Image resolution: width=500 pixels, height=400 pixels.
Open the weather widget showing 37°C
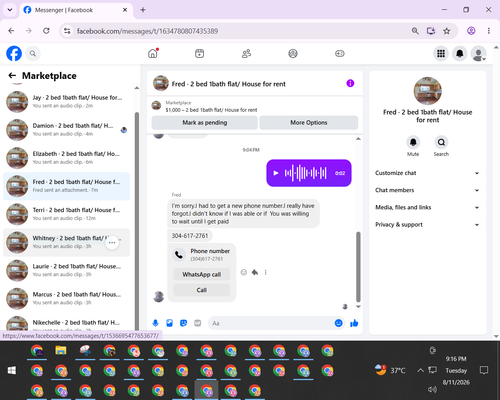[x=390, y=370]
